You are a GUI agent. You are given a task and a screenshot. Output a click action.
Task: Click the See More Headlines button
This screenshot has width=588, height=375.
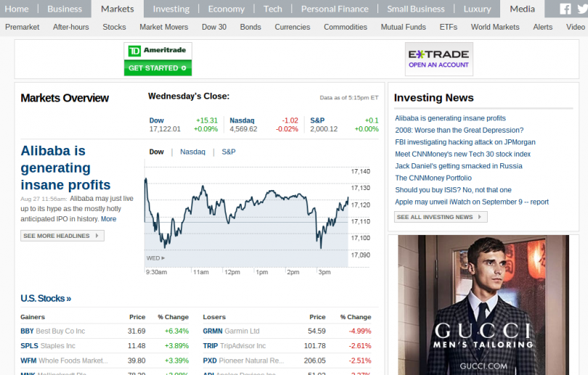coord(62,236)
